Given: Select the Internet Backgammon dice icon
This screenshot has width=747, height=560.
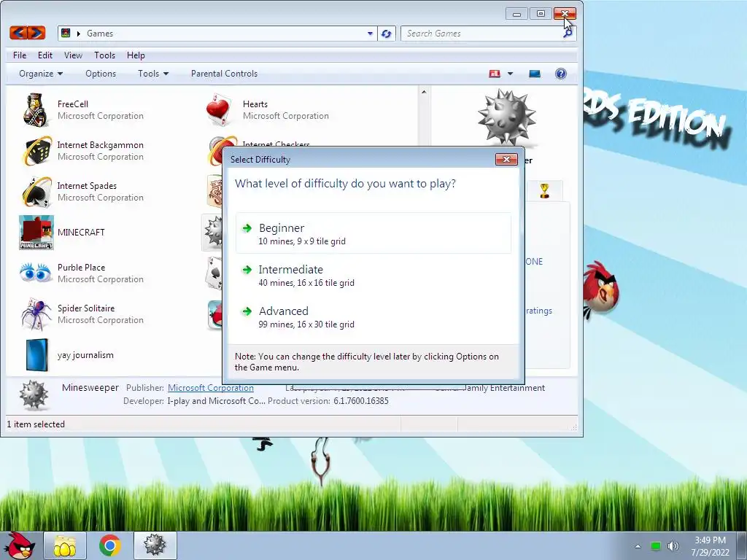Looking at the screenshot, I should point(37,151).
